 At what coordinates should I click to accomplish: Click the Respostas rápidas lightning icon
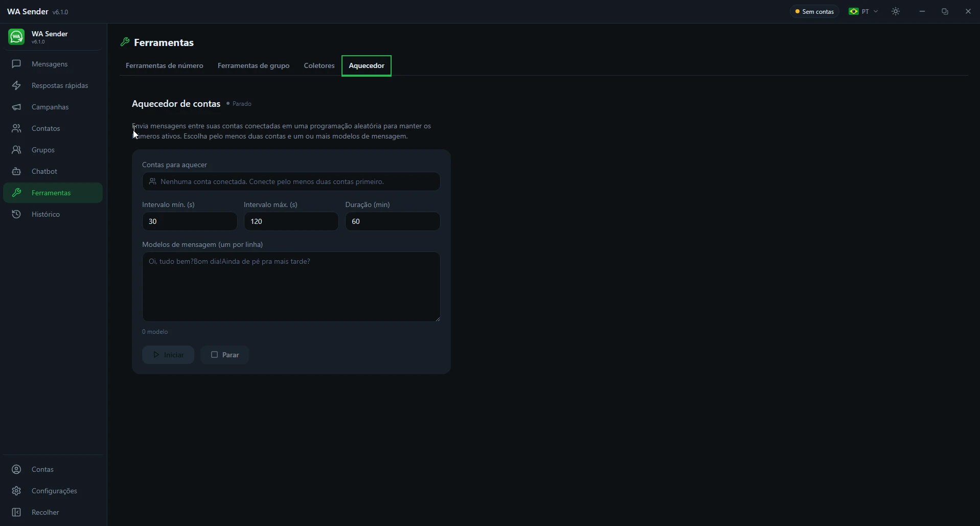(x=16, y=85)
